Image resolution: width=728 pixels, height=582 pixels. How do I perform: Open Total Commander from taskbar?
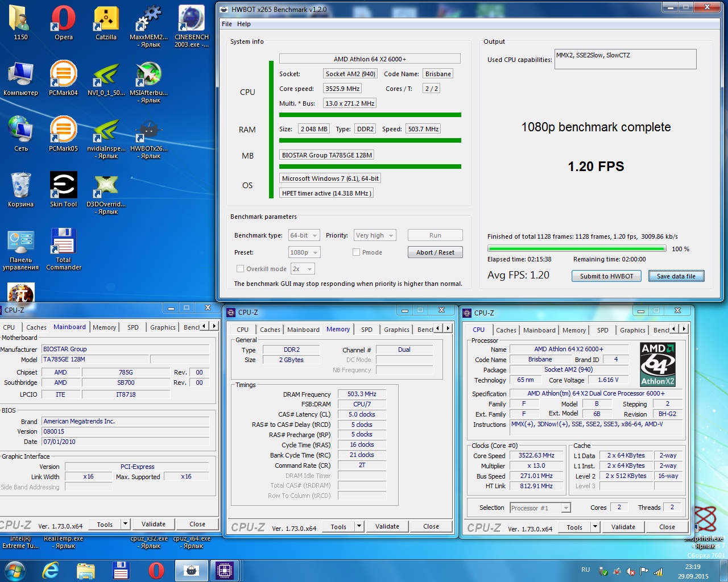(x=121, y=570)
